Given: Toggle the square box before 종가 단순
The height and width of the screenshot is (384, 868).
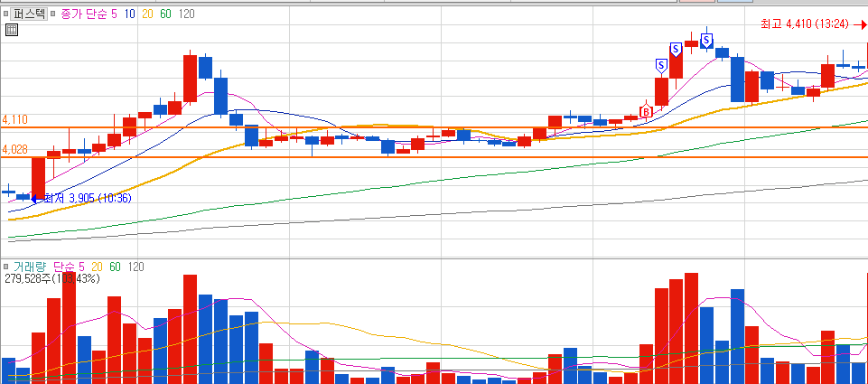Looking at the screenshot, I should point(53,14).
